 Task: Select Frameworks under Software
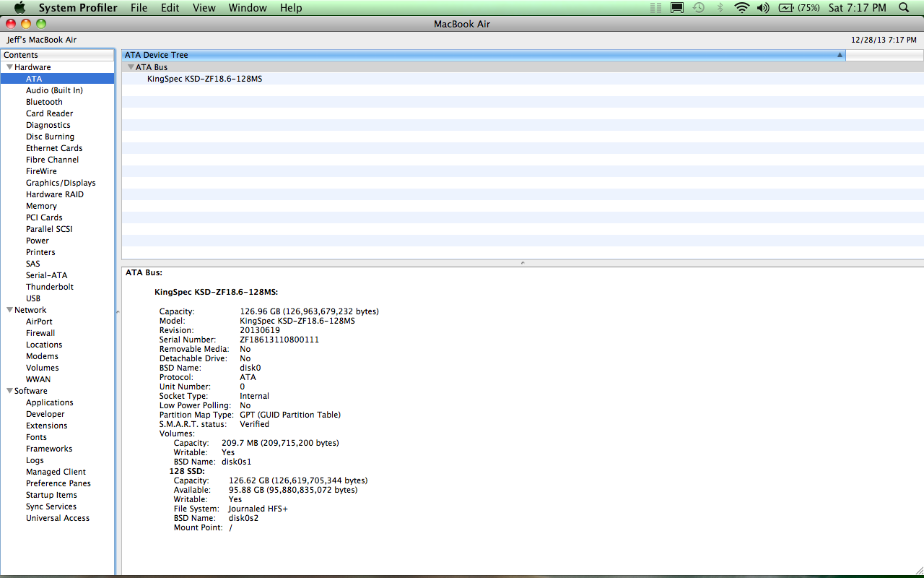click(x=49, y=449)
